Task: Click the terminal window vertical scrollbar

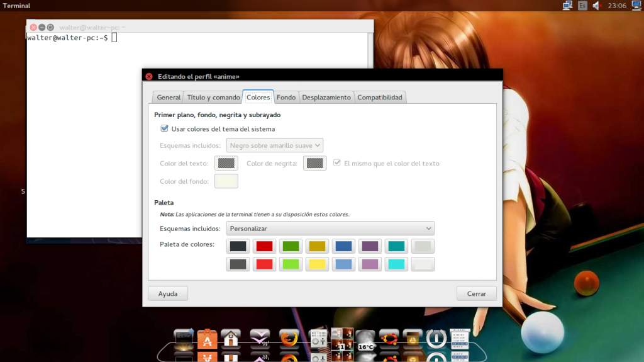Action: click(370, 50)
